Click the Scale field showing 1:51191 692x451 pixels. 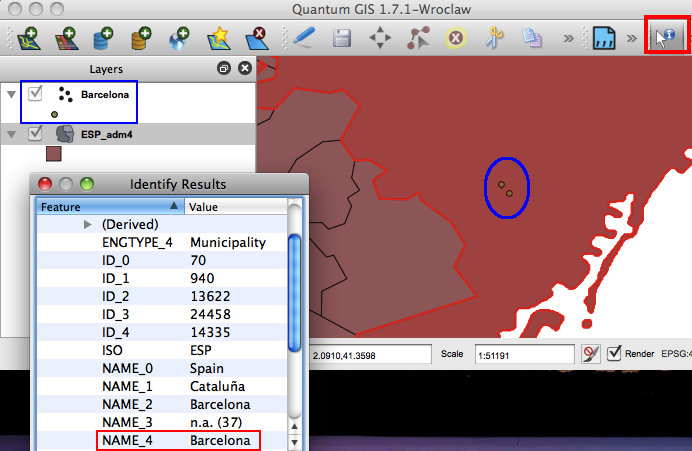coord(524,355)
